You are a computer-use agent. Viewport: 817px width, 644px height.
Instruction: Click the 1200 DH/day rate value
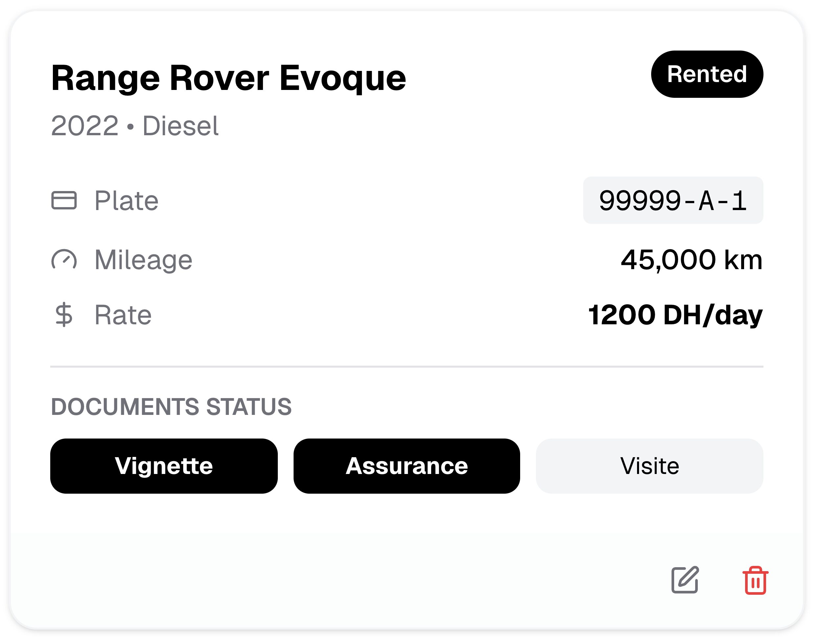[675, 314]
